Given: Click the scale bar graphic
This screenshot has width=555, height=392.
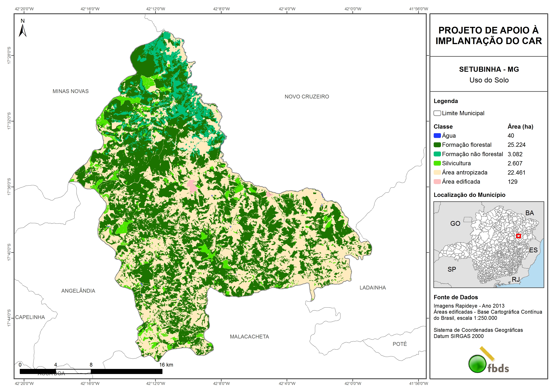Looking at the screenshot, I should 91,371.
